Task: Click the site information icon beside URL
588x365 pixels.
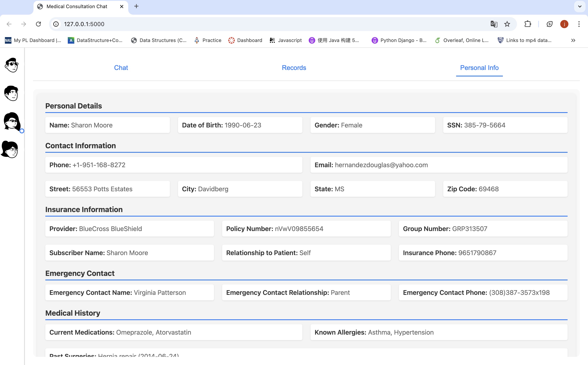Action: pyautogui.click(x=56, y=24)
